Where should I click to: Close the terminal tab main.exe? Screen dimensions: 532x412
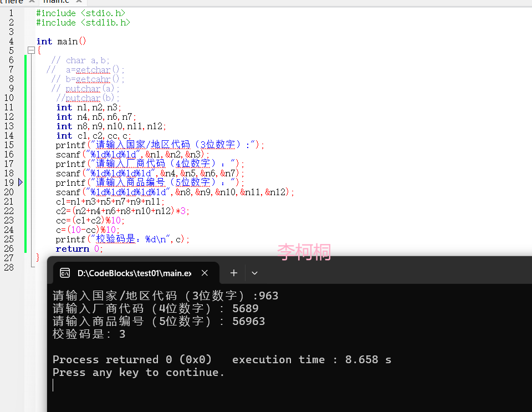[204, 273]
